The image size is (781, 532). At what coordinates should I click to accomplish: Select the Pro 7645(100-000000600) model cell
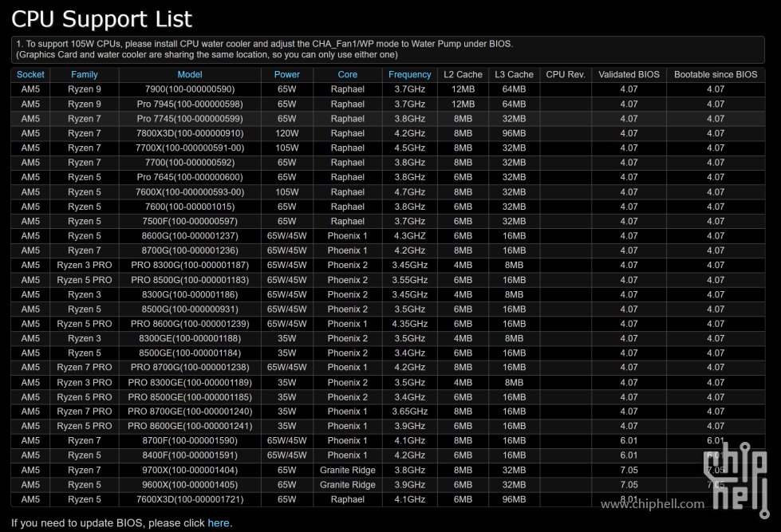tap(190, 177)
